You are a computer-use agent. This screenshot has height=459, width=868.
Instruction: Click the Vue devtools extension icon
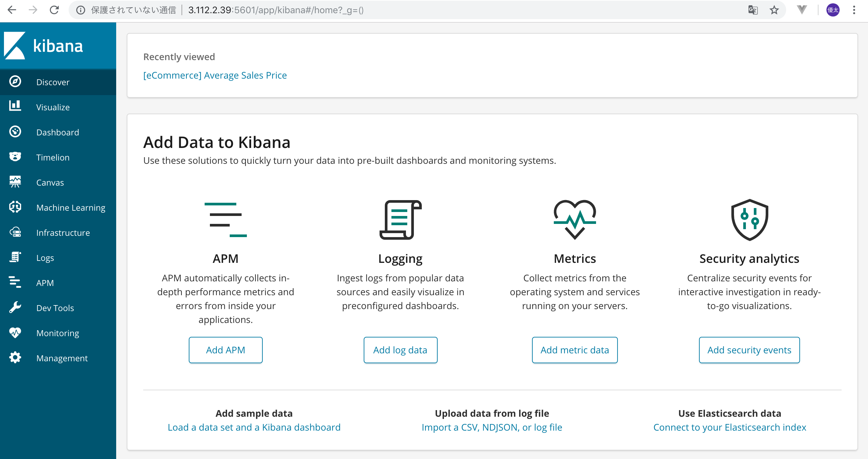click(802, 10)
